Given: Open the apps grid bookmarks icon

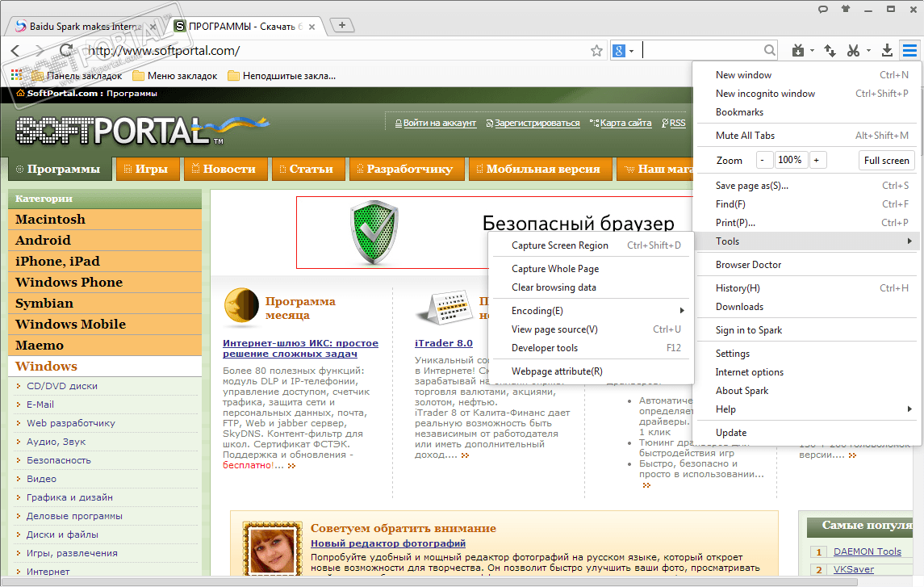Looking at the screenshot, I should 16,75.
